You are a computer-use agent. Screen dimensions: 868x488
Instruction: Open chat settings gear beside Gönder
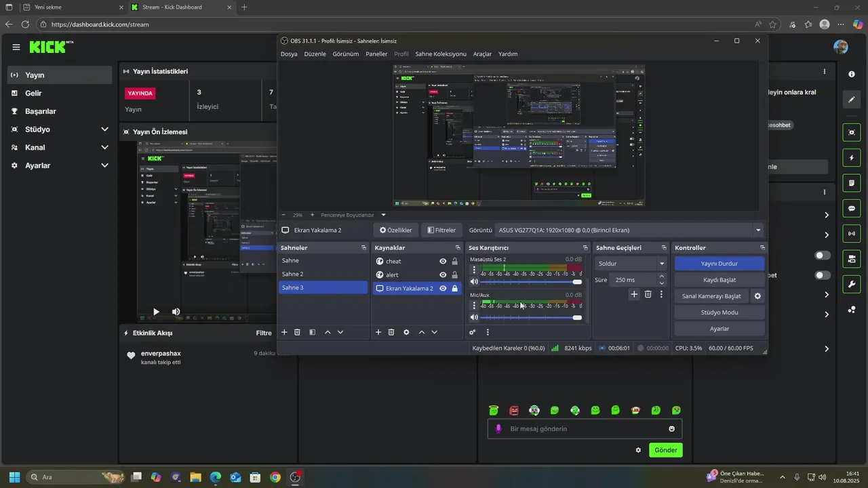tap(638, 450)
